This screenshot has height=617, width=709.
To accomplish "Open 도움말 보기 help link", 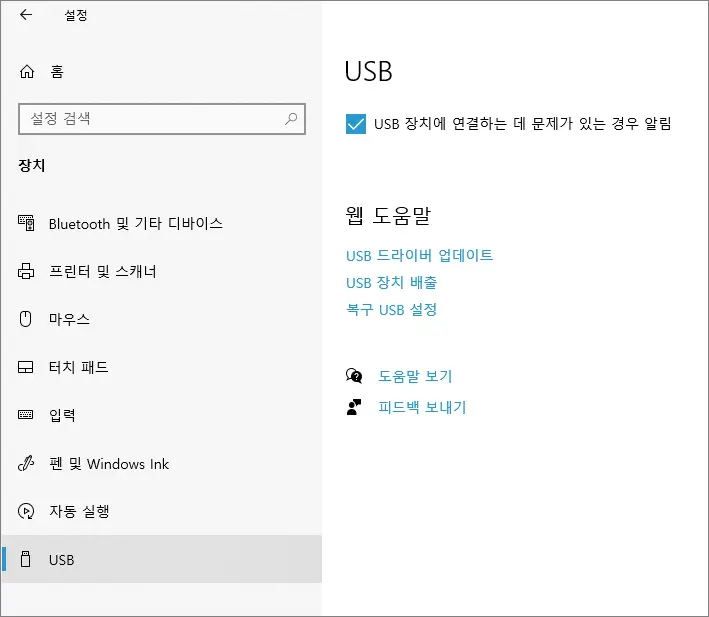I will tap(414, 376).
